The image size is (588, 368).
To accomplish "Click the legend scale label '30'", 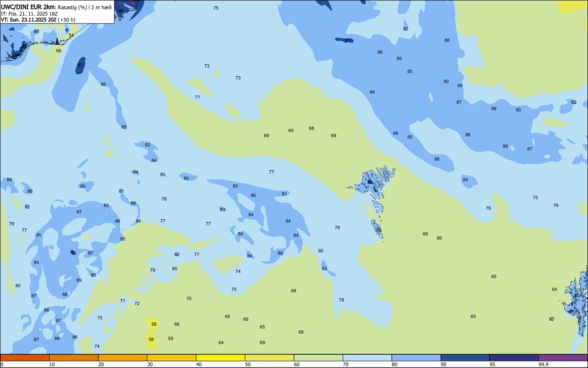I will (x=150, y=364).
